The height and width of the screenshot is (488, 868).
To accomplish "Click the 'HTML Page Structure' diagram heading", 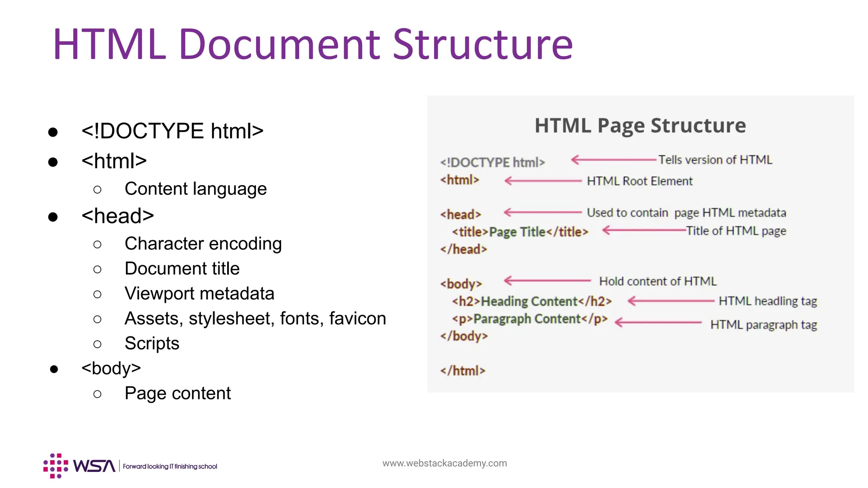I will (640, 126).
